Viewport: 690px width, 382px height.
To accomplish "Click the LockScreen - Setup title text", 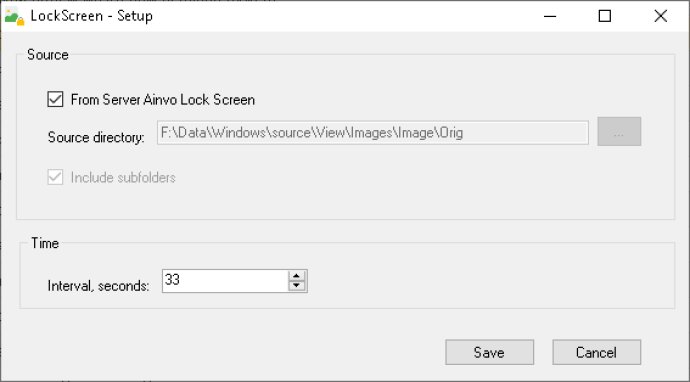I will coord(92,16).
